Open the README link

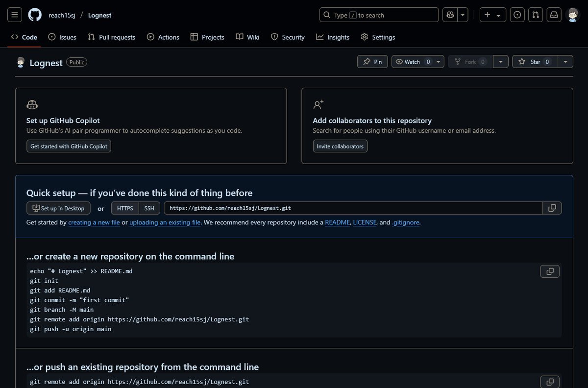pyautogui.click(x=337, y=222)
